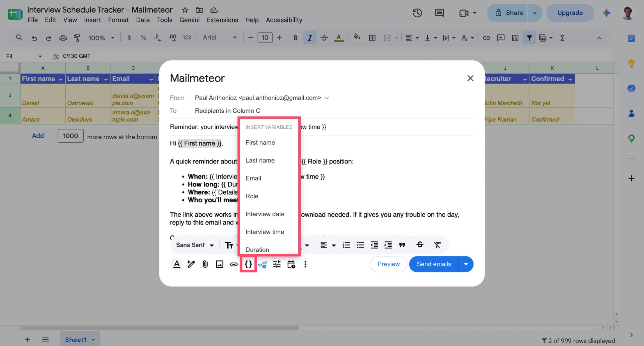Click the Send emails button

[x=434, y=264]
